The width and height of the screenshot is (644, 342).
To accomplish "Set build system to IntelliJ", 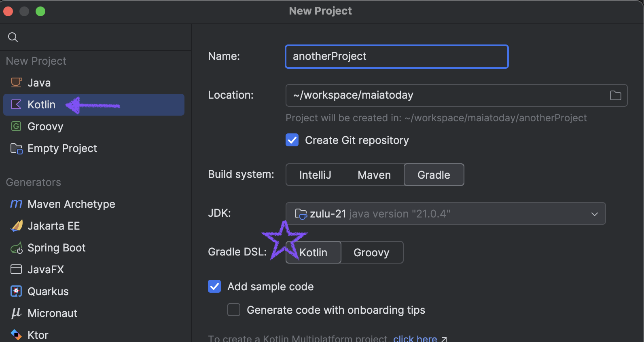I will pyautogui.click(x=315, y=175).
